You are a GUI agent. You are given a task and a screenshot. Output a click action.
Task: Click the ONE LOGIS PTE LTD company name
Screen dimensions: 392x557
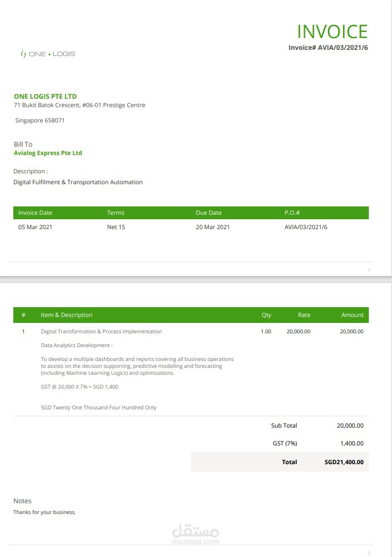(x=45, y=96)
